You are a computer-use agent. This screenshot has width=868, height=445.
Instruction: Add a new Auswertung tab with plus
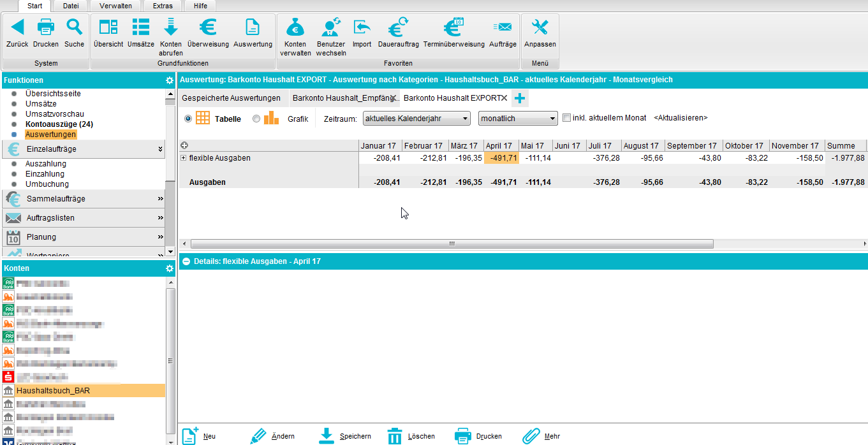coord(520,98)
